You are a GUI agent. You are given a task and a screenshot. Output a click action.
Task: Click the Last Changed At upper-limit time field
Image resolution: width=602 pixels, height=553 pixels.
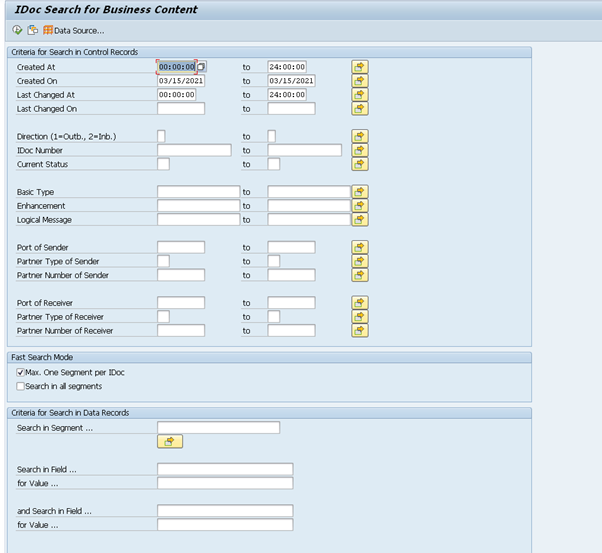pos(291,95)
